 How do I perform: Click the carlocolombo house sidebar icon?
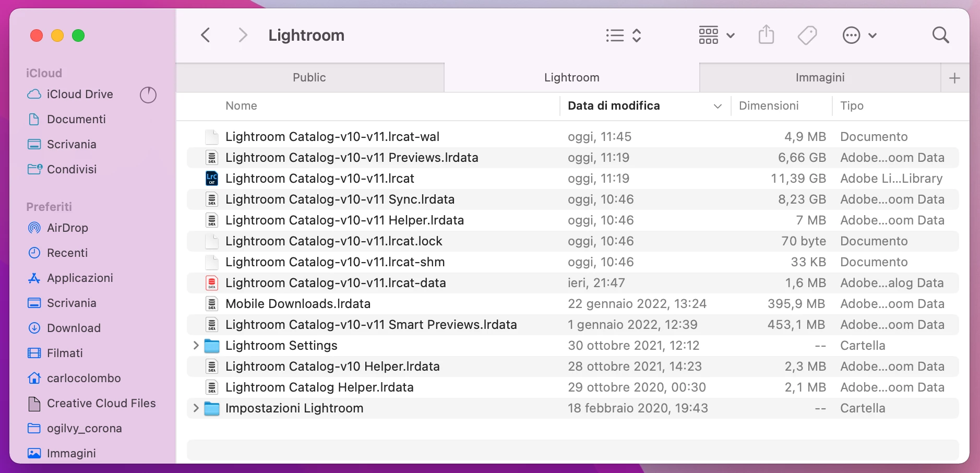34,378
